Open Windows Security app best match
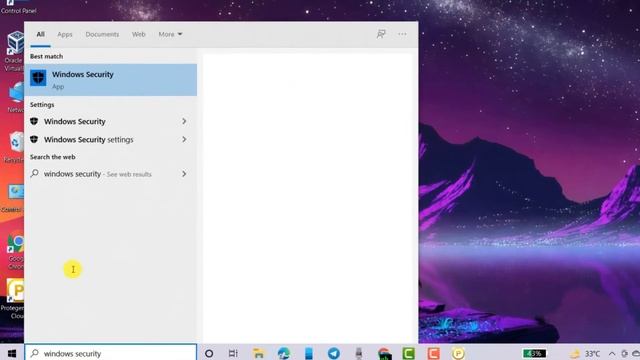The height and width of the screenshot is (360, 640). pos(111,80)
